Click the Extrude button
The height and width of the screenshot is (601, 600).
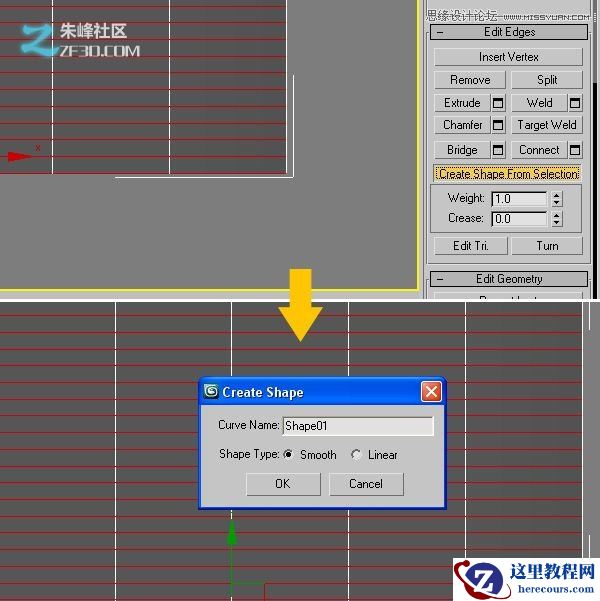pyautogui.click(x=462, y=103)
